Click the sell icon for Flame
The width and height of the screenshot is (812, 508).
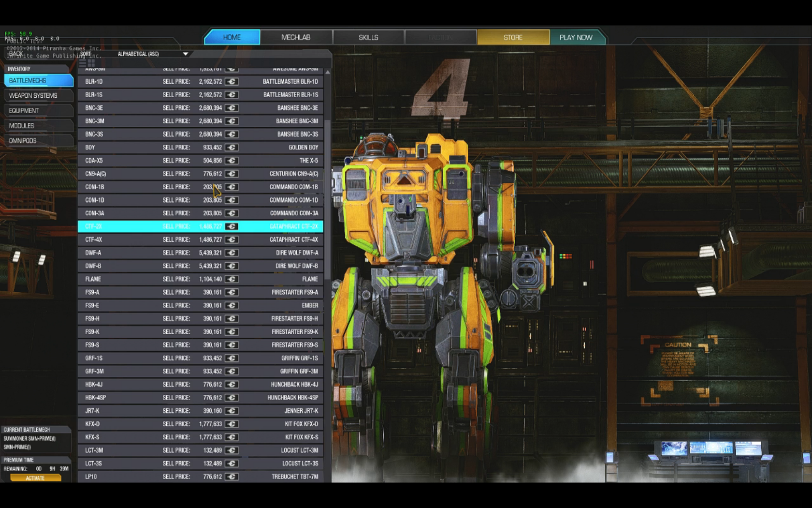pyautogui.click(x=232, y=279)
